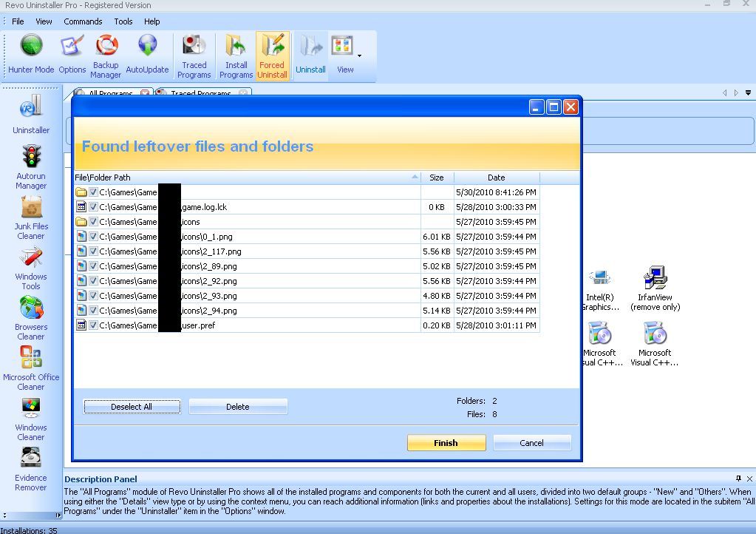Select the Autorun Manager module
The image size is (756, 534).
(x=30, y=164)
